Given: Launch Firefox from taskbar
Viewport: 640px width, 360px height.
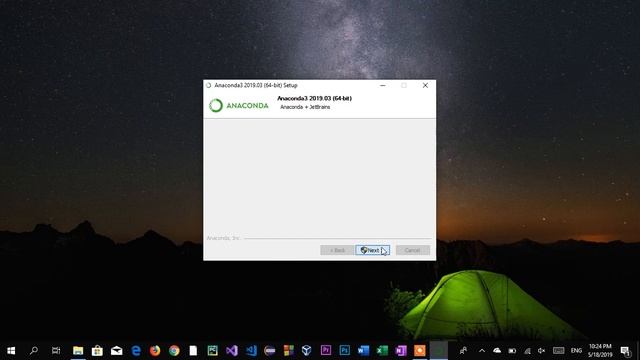Looking at the screenshot, I should pyautogui.click(x=155, y=350).
